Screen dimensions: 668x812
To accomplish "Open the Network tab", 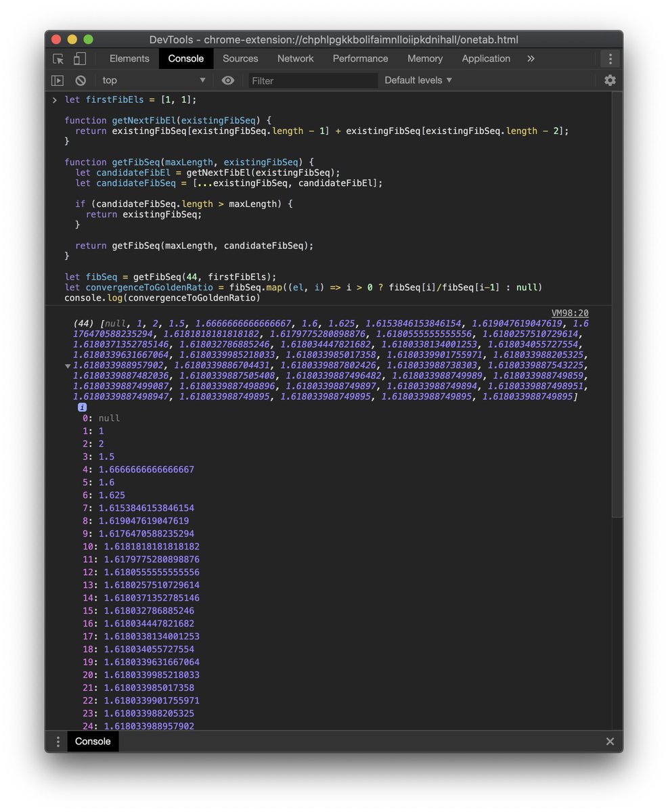I will (296, 59).
